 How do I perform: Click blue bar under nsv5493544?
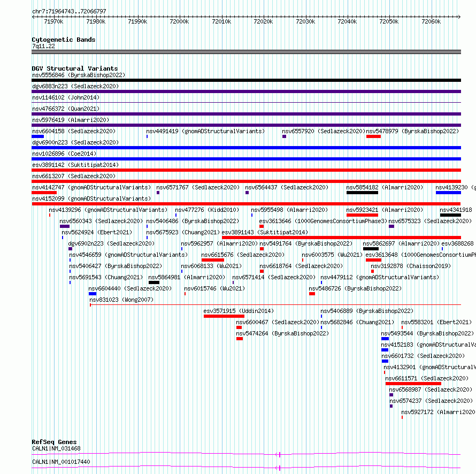coord(385,339)
